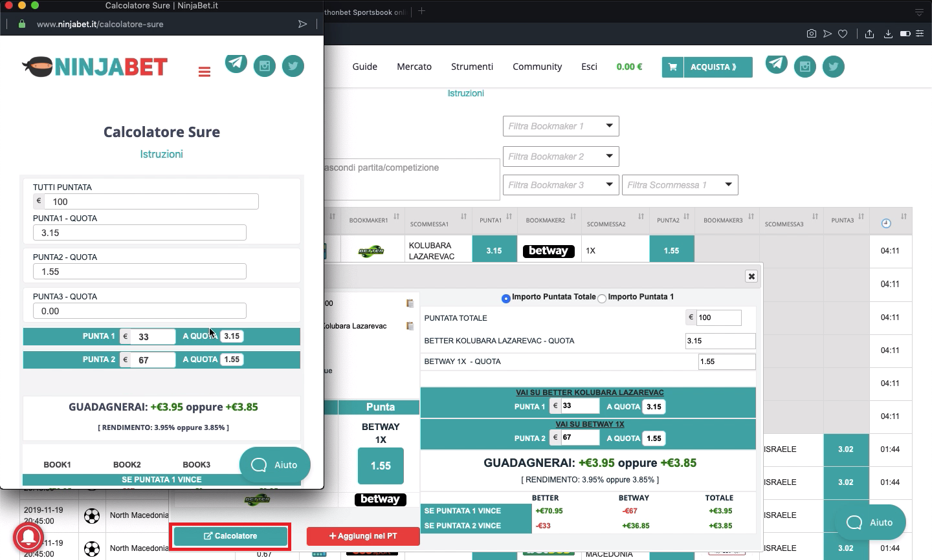Click the PUNTA3 - QUOTA field in the popup
This screenshot has width=932, height=560.
click(x=140, y=311)
